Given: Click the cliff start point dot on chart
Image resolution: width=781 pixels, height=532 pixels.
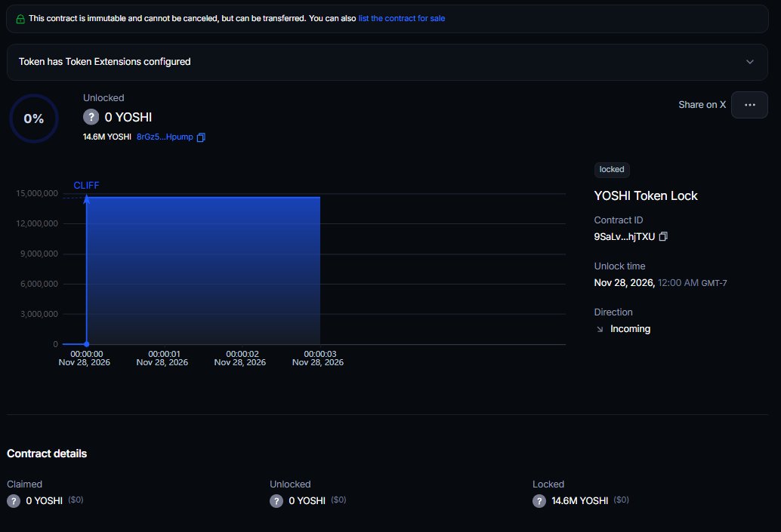Looking at the screenshot, I should (x=87, y=344).
